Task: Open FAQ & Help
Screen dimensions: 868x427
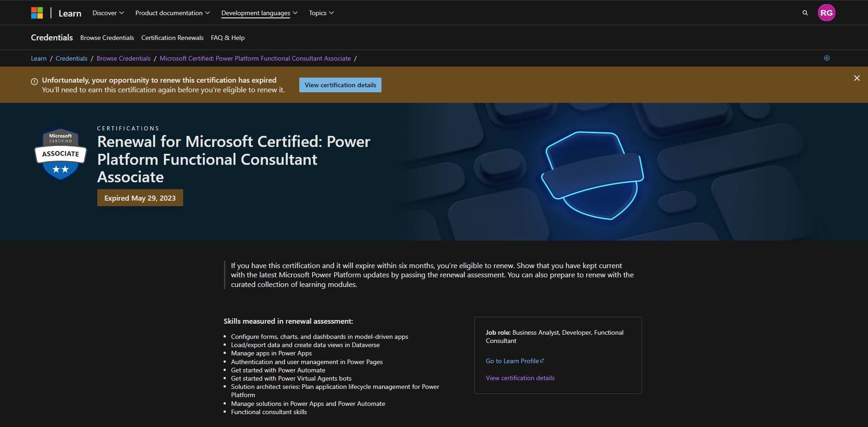Action: (x=228, y=38)
